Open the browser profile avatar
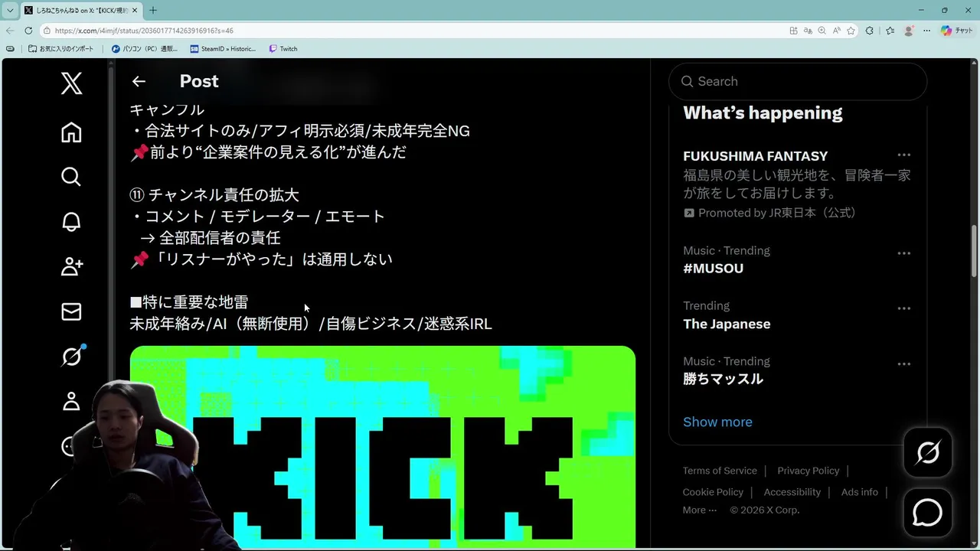 click(x=909, y=31)
